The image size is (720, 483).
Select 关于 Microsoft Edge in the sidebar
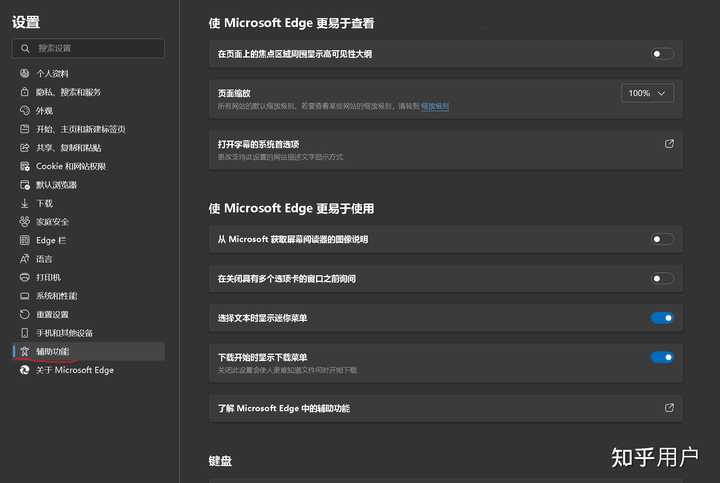[88, 370]
